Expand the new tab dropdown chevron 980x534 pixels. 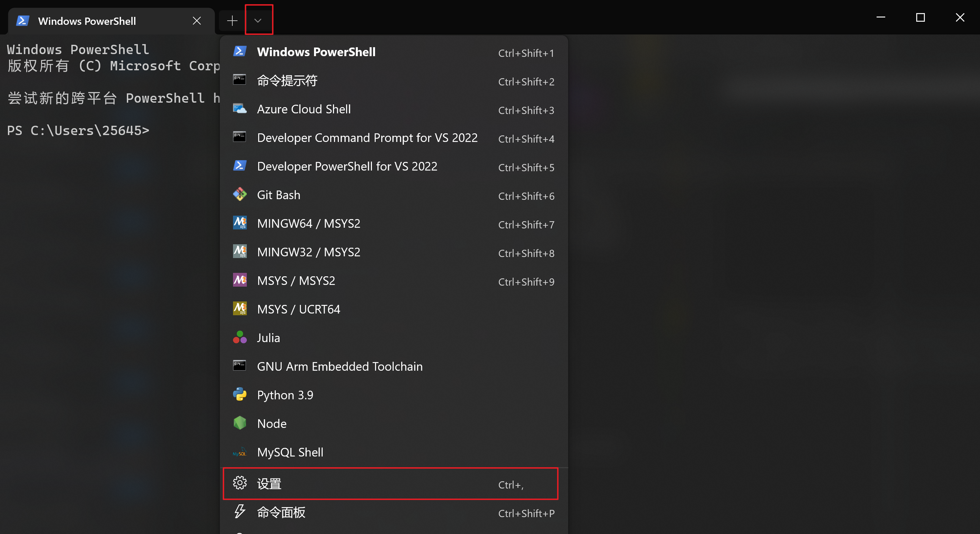click(258, 20)
